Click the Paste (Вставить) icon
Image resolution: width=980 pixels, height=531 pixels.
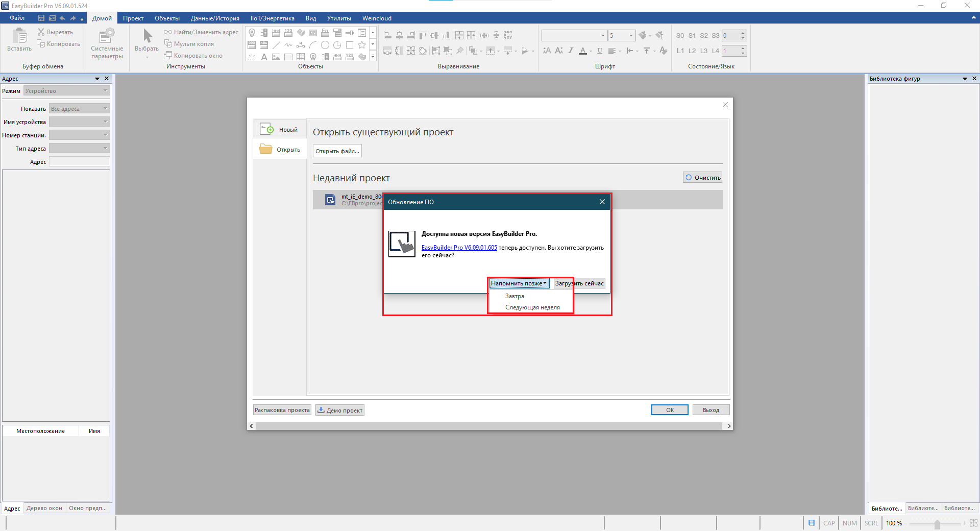coord(19,36)
